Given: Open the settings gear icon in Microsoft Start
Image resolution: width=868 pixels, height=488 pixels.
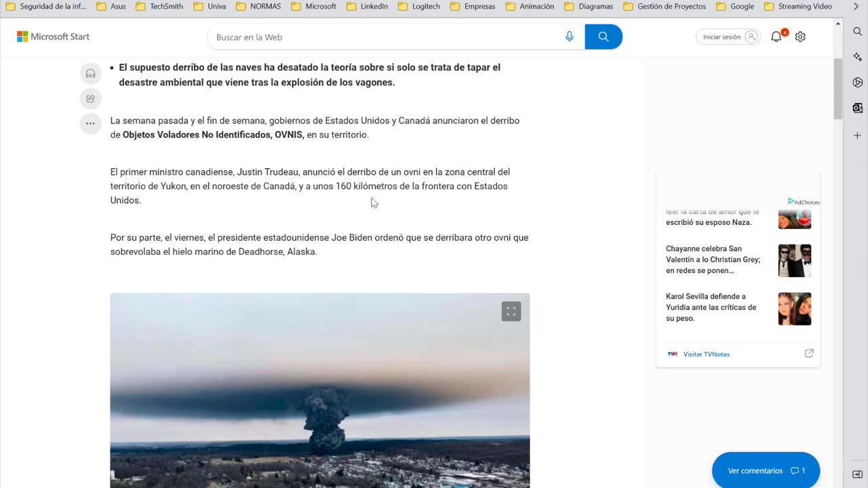Looking at the screenshot, I should (x=800, y=37).
